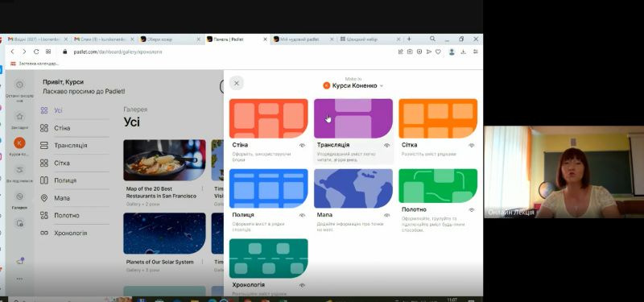Choose the Мапа world map layout
The height and width of the screenshot is (302, 644).
pyautogui.click(x=353, y=188)
